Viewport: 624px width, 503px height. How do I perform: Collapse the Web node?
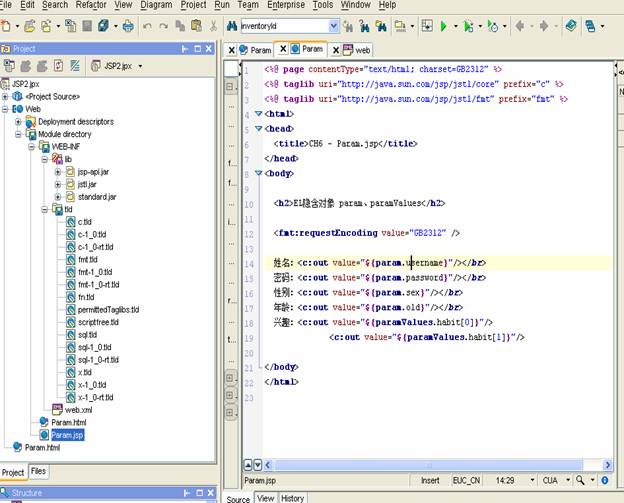click(5, 109)
